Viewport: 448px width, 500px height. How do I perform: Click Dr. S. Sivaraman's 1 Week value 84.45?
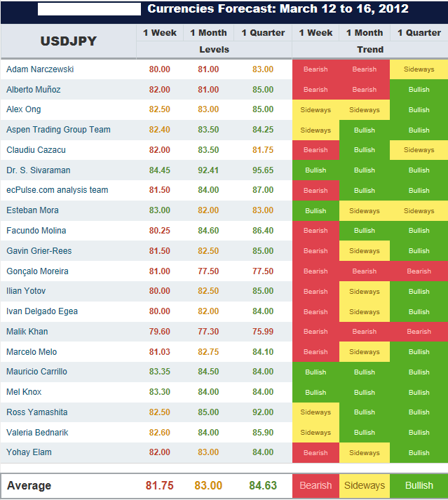[160, 170]
